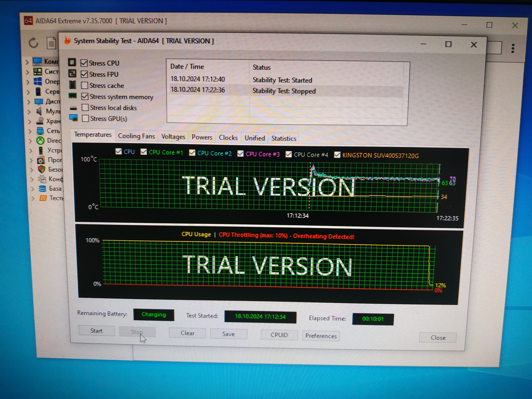The width and height of the screenshot is (532, 399).
Task: Click the FPU icon beside Stress FPU
Action: click(72, 73)
